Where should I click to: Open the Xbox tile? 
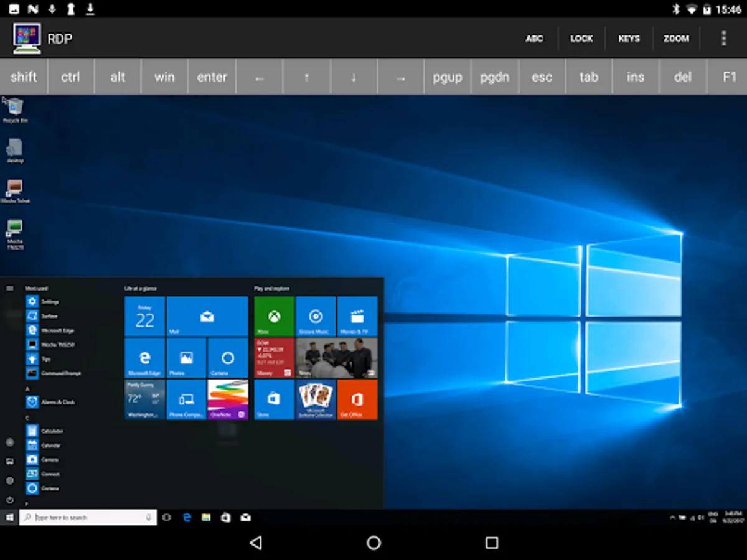[274, 317]
